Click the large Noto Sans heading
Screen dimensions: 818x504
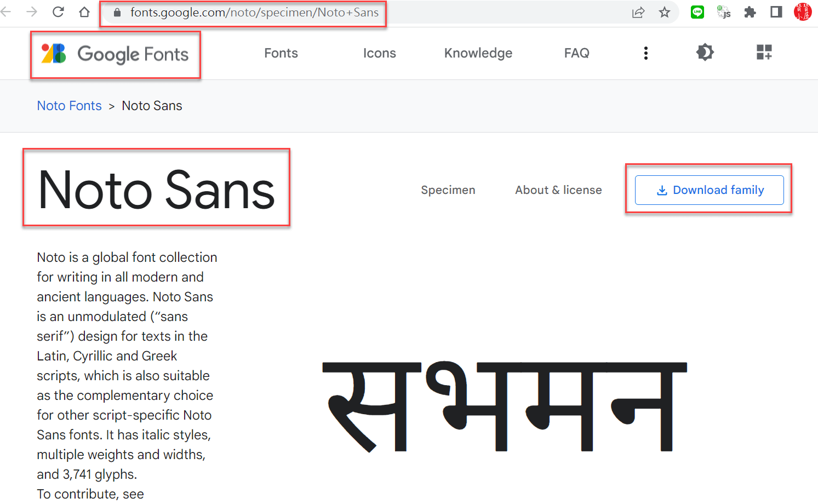coord(157,190)
